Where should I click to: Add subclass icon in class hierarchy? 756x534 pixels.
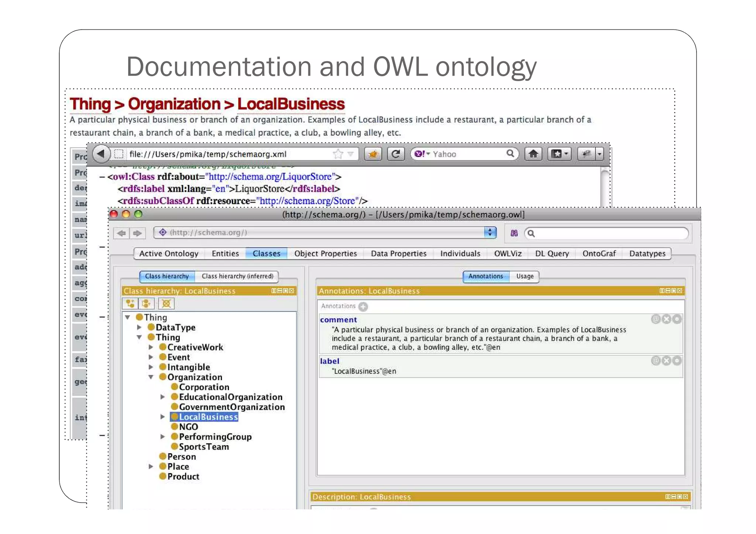[130, 304]
